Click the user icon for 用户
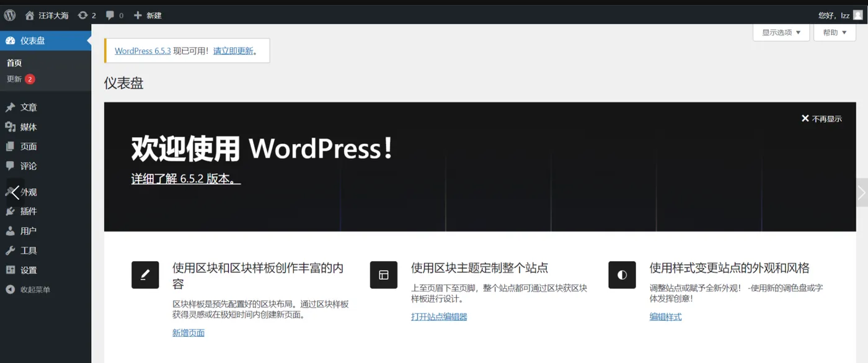 pos(10,231)
